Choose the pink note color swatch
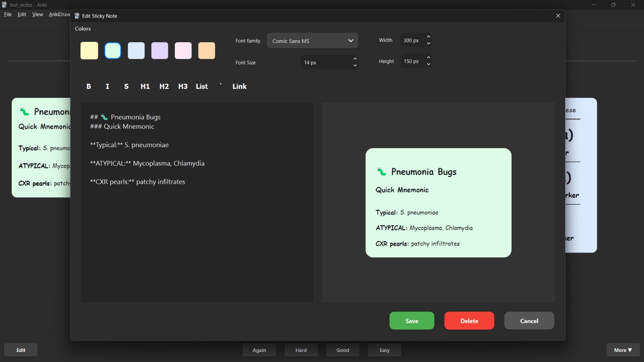This screenshot has height=362, width=644. [183, 51]
